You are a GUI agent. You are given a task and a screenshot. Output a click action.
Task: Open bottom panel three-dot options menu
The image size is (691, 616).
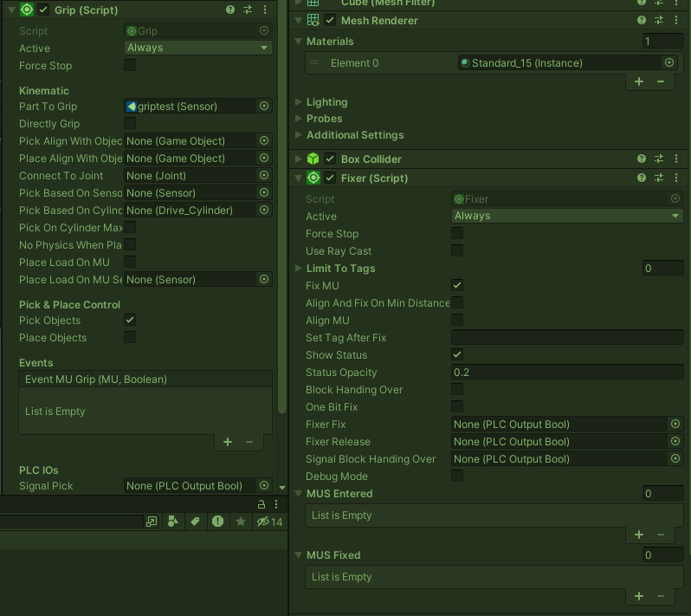(276, 504)
